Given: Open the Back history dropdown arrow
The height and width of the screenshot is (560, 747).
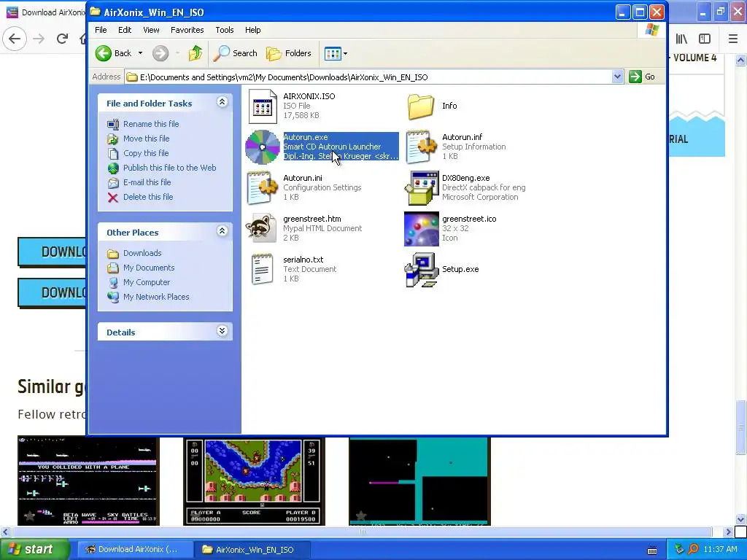Looking at the screenshot, I should [140, 53].
